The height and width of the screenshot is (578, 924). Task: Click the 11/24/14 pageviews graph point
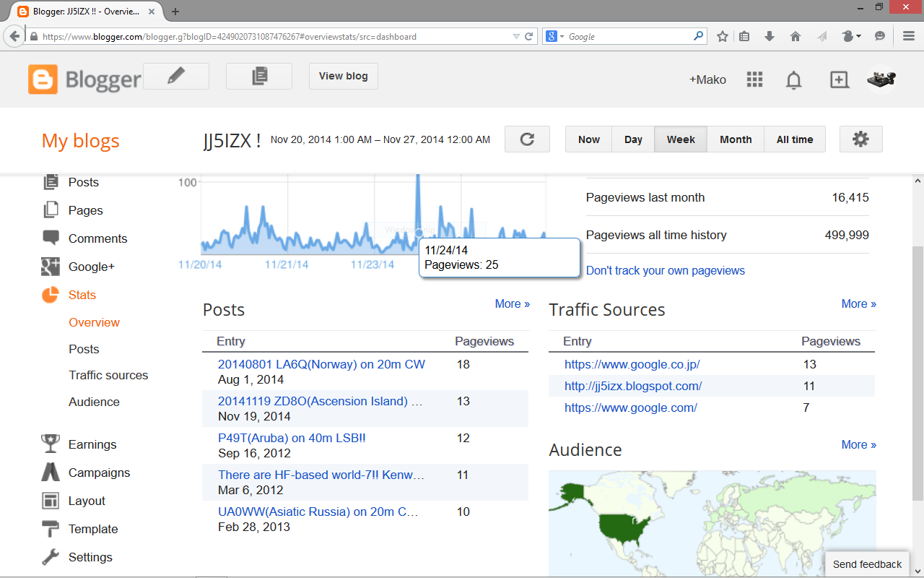coord(419,232)
